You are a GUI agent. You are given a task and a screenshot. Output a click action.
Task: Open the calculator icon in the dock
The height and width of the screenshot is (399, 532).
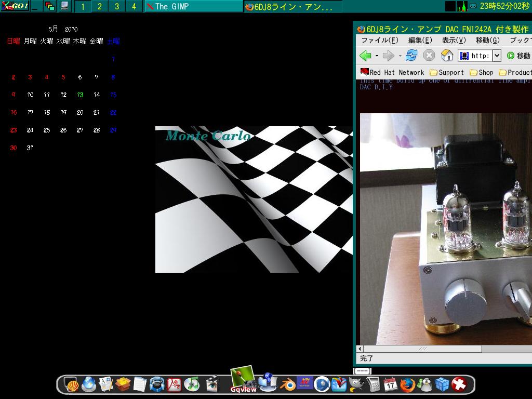pyautogui.click(x=373, y=384)
